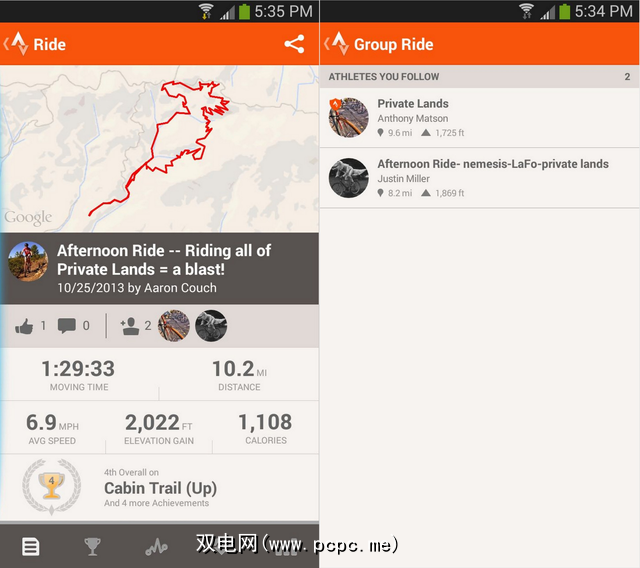Viewport: 640px width, 568px height.
Task: Tap the number 4 trophy achievement badge
Action: [51, 487]
